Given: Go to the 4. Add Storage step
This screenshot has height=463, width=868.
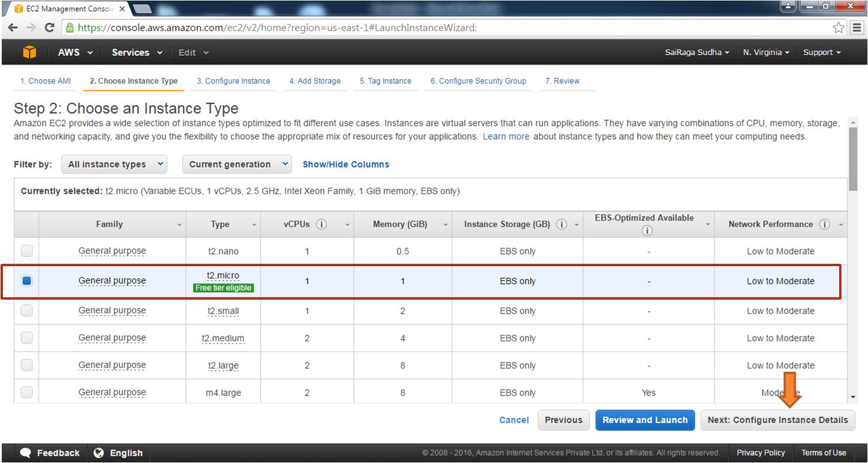Looking at the screenshot, I should point(315,81).
